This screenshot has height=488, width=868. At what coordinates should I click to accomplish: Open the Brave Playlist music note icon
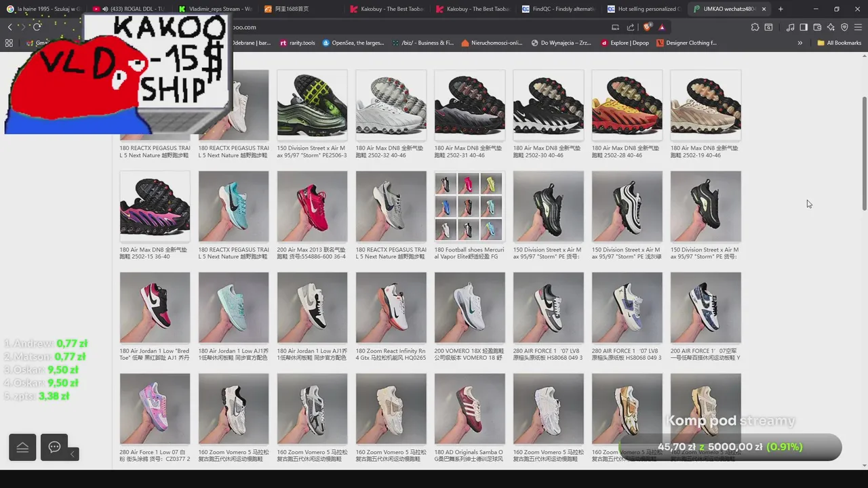[790, 27]
